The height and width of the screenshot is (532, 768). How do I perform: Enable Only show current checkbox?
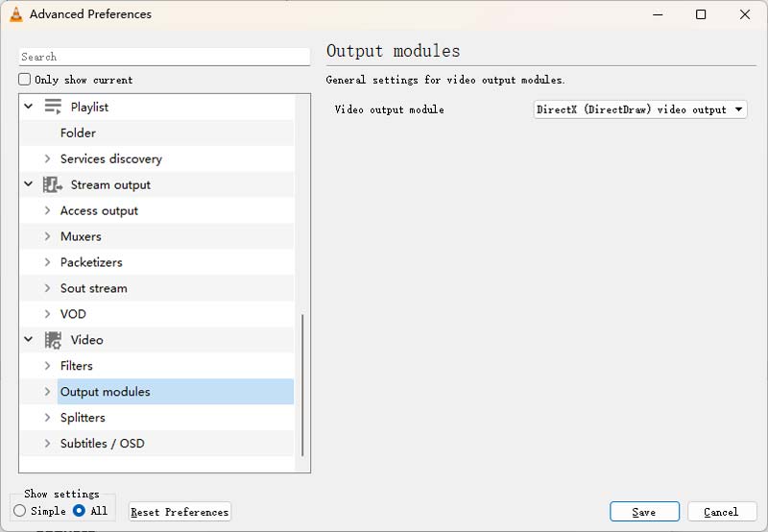click(25, 80)
